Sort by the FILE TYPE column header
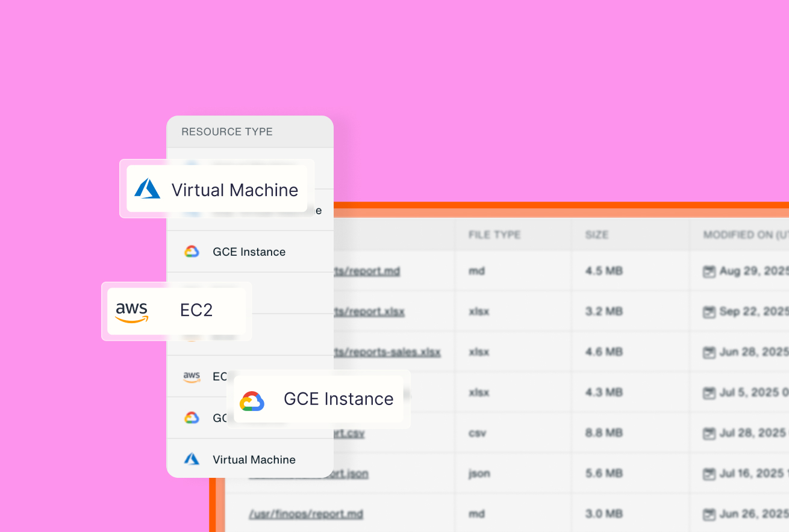The height and width of the screenshot is (532, 789). tap(494, 235)
